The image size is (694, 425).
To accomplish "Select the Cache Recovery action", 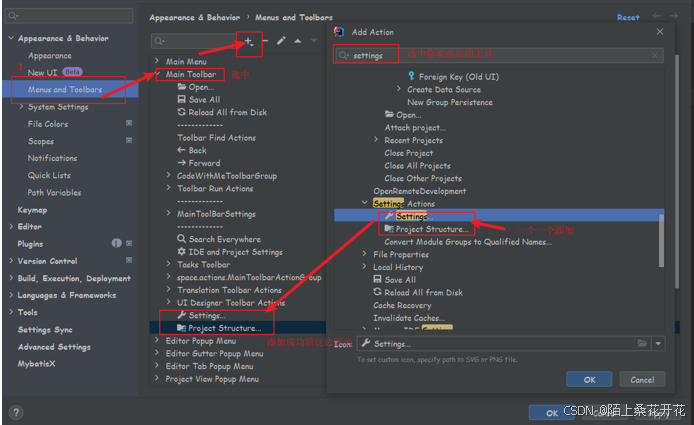I will click(402, 305).
